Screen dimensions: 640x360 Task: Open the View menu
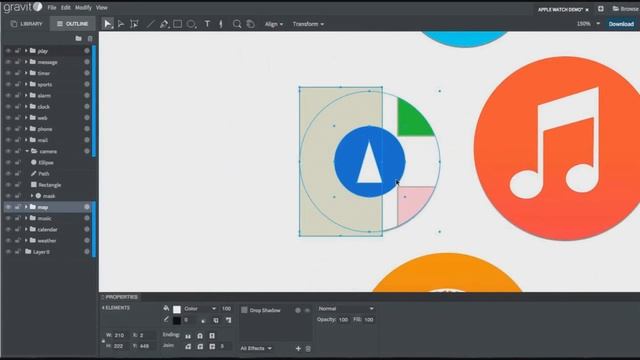click(102, 8)
